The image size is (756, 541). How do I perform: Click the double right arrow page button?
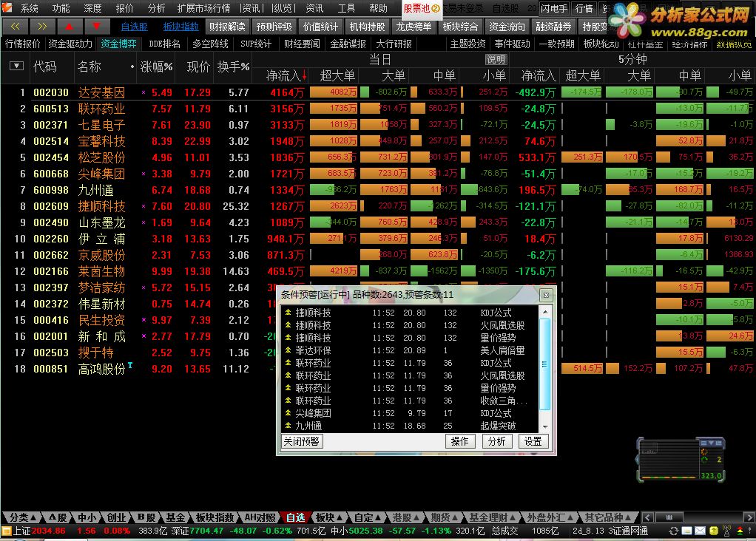(42, 27)
